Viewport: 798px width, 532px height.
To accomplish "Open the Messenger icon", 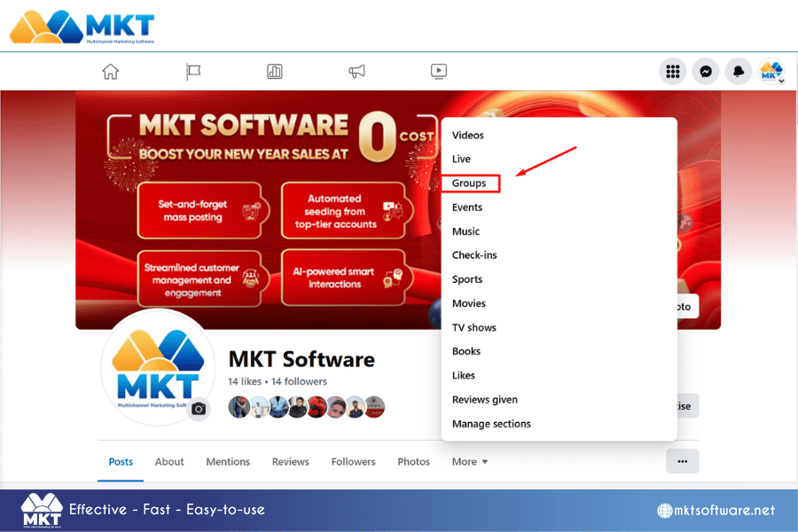I will pyautogui.click(x=706, y=72).
